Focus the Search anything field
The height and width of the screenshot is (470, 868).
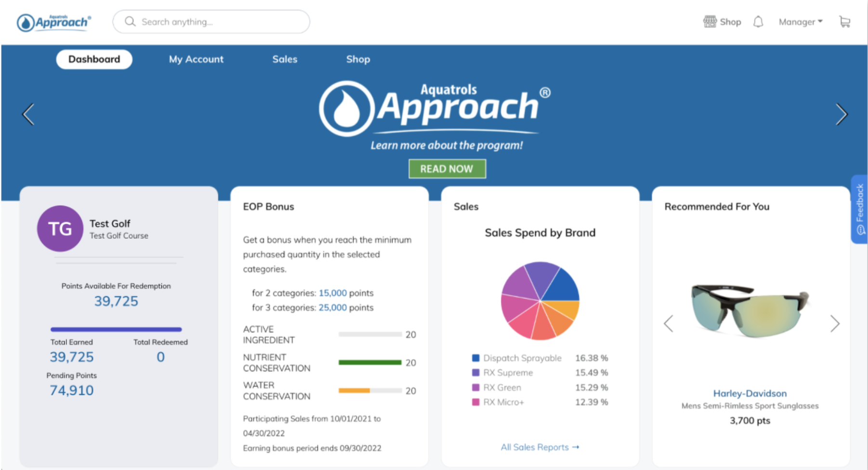[x=211, y=22]
